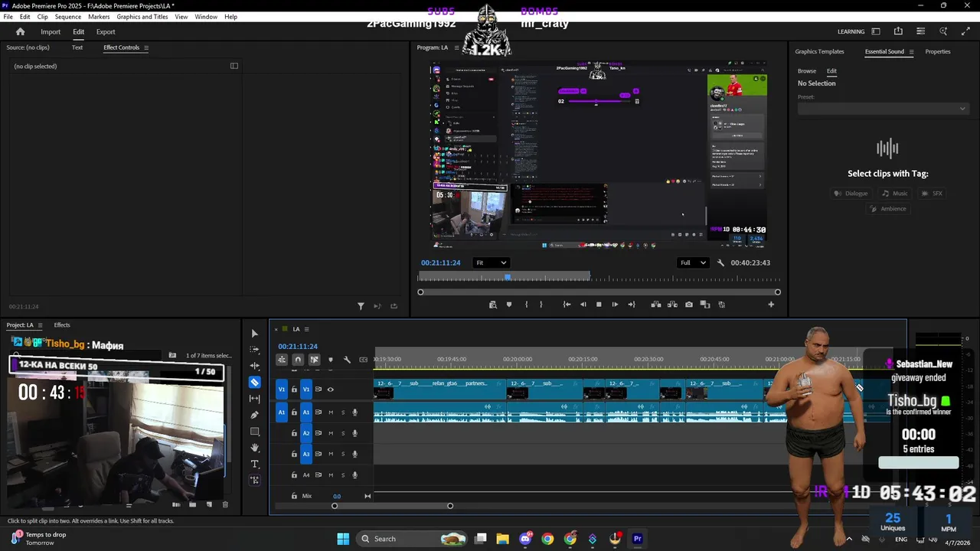Open Program monitor settings wrench
980x551 pixels.
(720, 262)
